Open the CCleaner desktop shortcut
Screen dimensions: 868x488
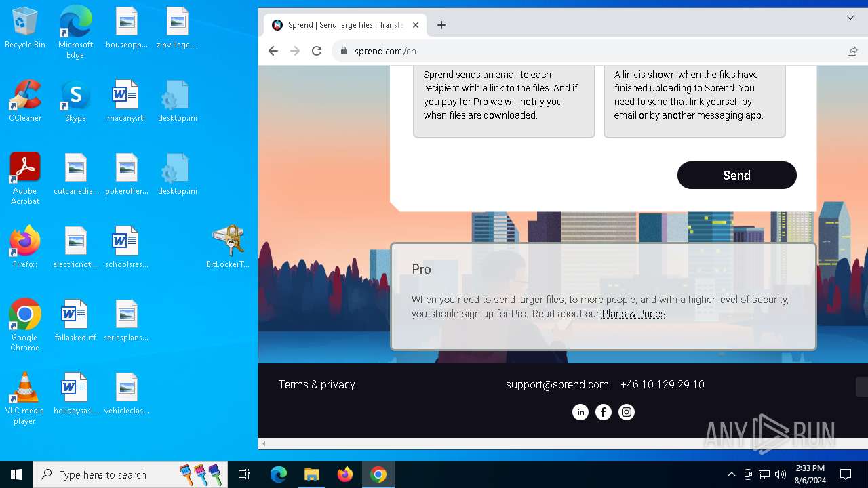25,102
